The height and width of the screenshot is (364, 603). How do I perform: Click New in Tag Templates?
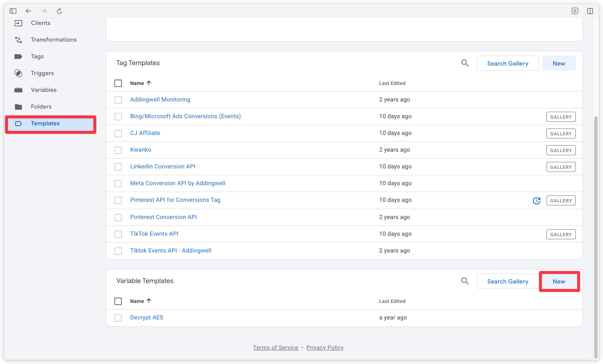tap(559, 63)
